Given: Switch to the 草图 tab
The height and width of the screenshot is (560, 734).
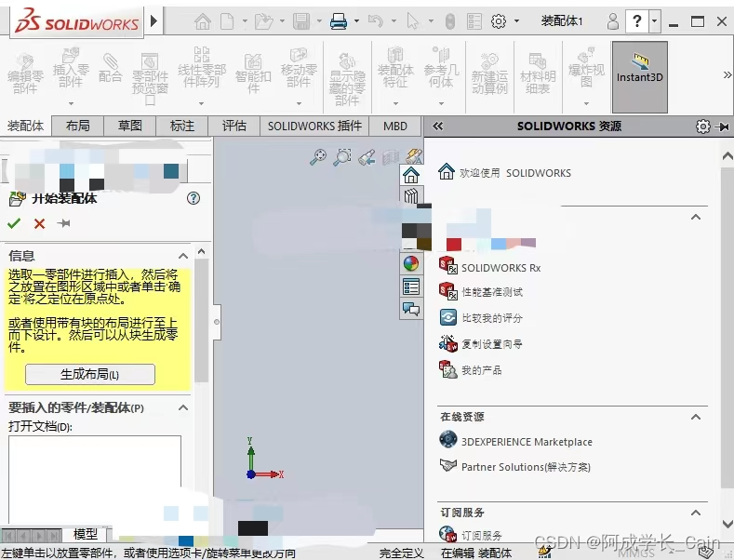Looking at the screenshot, I should pyautogui.click(x=129, y=126).
